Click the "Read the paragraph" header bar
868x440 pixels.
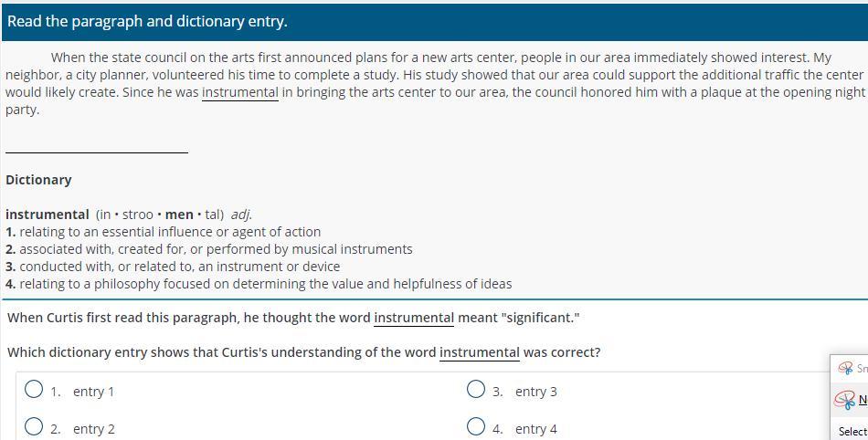pyautogui.click(x=435, y=22)
